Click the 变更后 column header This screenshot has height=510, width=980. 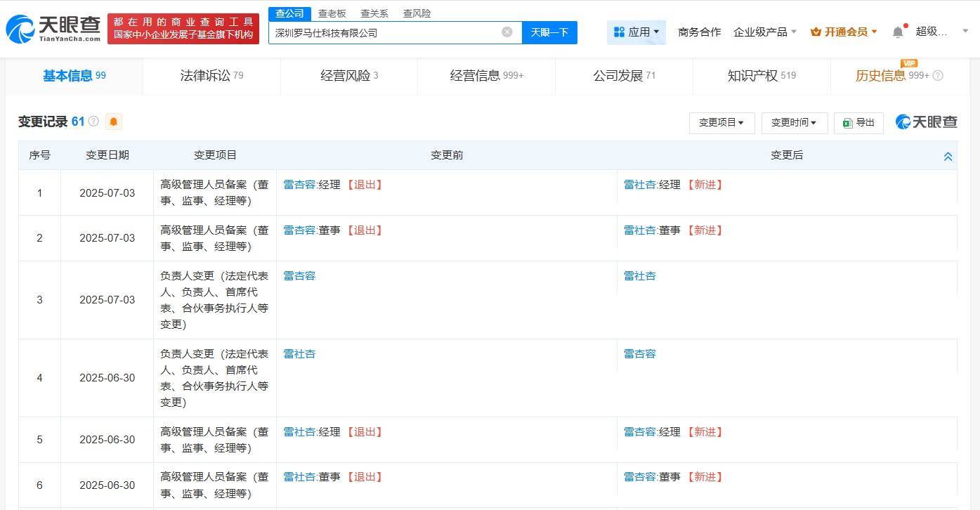click(787, 155)
